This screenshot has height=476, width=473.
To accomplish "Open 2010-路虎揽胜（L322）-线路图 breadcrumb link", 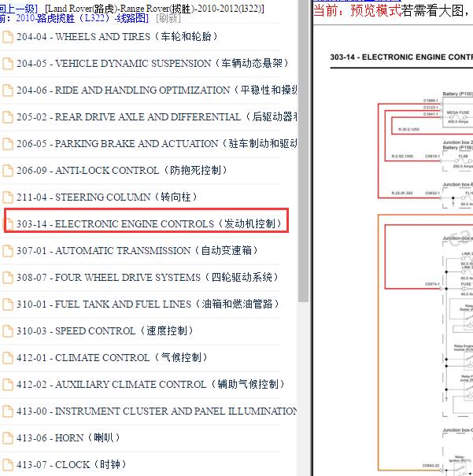I will [x=80, y=19].
